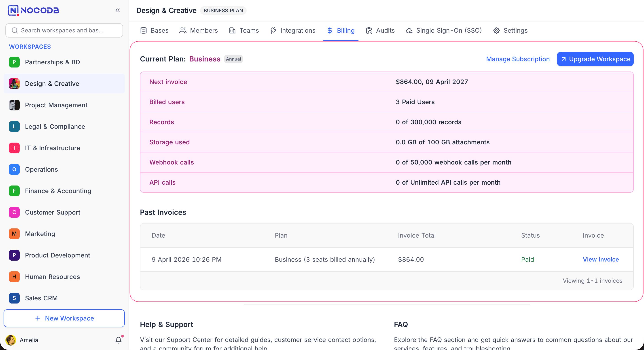Click the Project Management workspace avatar
The width and height of the screenshot is (644, 350).
pyautogui.click(x=14, y=105)
